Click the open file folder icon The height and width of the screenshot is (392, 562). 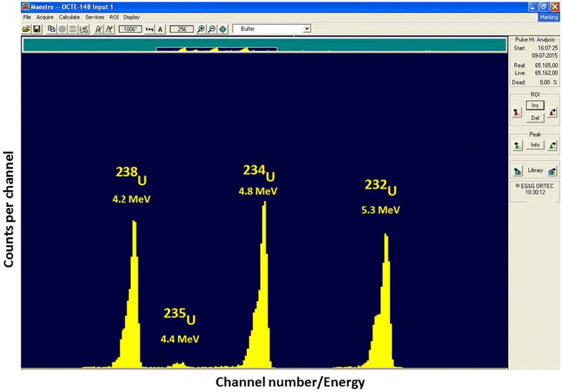coord(26,29)
